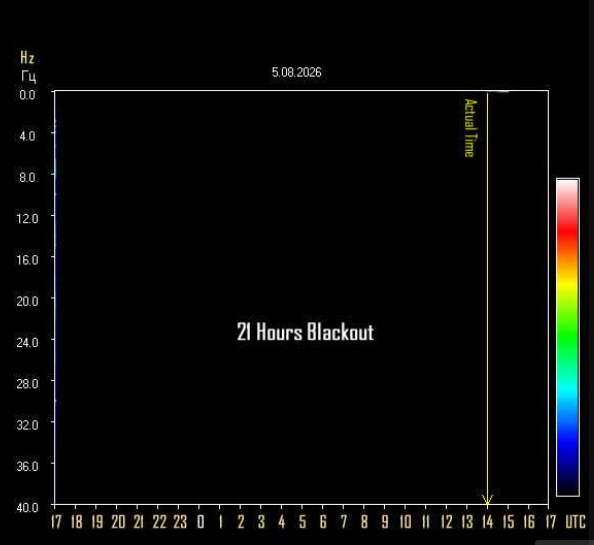594x545 pixels.
Task: Select the red band of color scale
Action: point(567,228)
